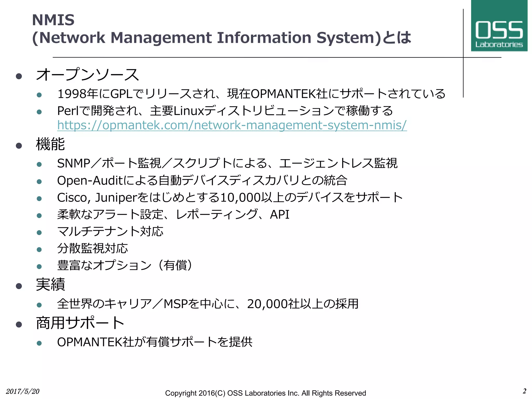Click the SNMP／ポート監視 bullet text
This screenshot has width=532, height=399.
click(x=227, y=163)
